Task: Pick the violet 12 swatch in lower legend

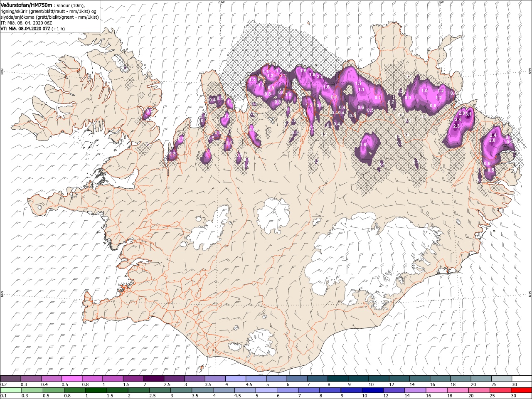Action: point(394,390)
